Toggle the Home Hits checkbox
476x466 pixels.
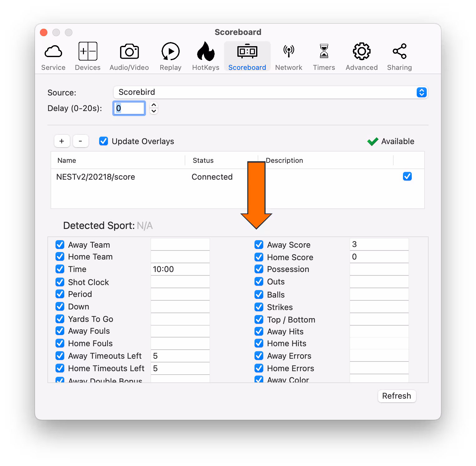point(259,343)
